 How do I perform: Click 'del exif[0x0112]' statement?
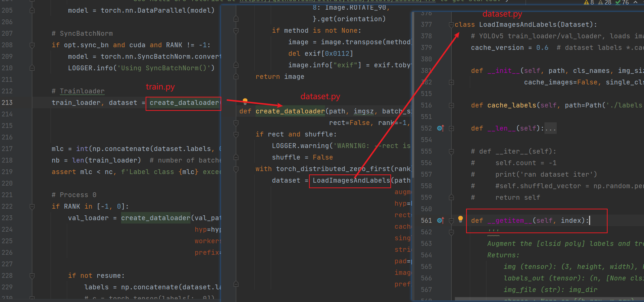[321, 54]
